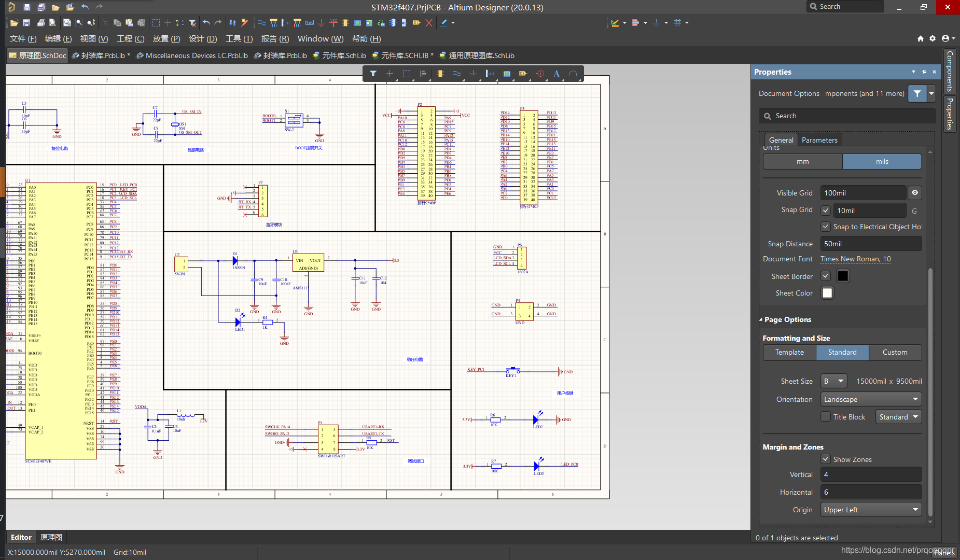Click the selection filter funnel in the floating toolbar

[x=373, y=74]
